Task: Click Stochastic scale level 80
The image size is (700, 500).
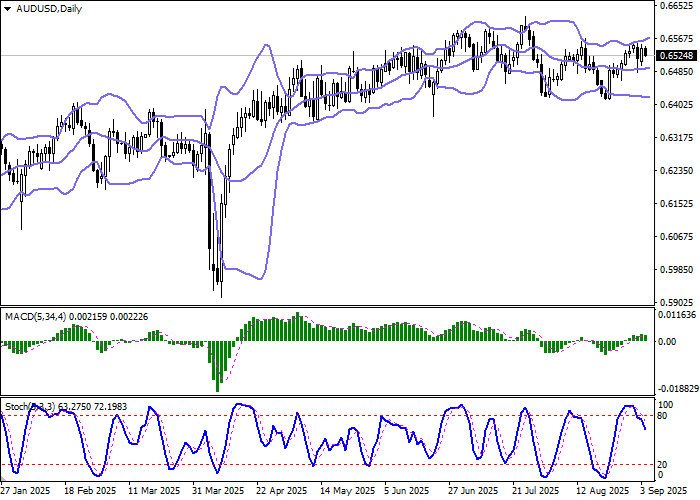Action: 663,417
